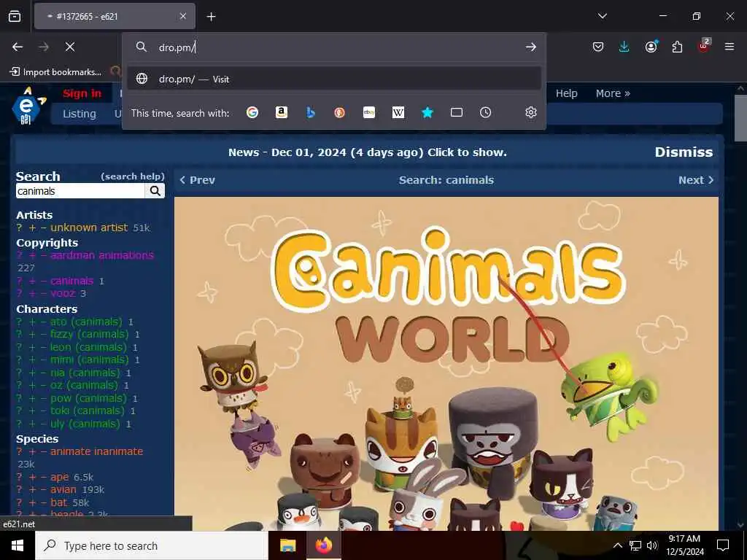
Task: Click the page vertical scrollbar thumb
Action: click(740, 118)
